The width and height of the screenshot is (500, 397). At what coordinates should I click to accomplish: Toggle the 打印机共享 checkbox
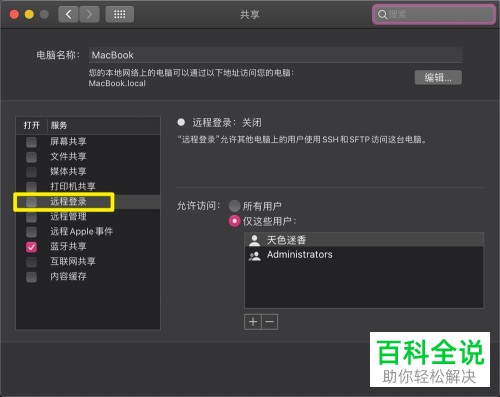tap(31, 186)
